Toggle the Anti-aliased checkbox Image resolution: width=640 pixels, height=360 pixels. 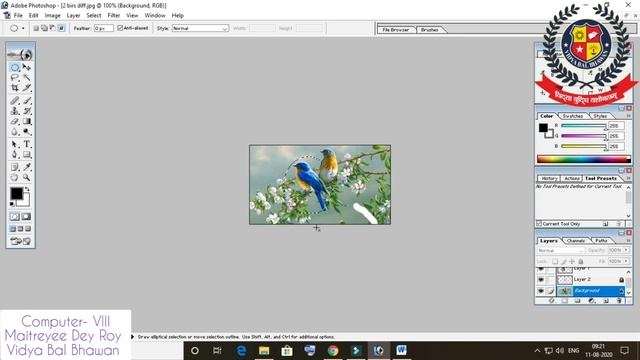pyautogui.click(x=120, y=28)
